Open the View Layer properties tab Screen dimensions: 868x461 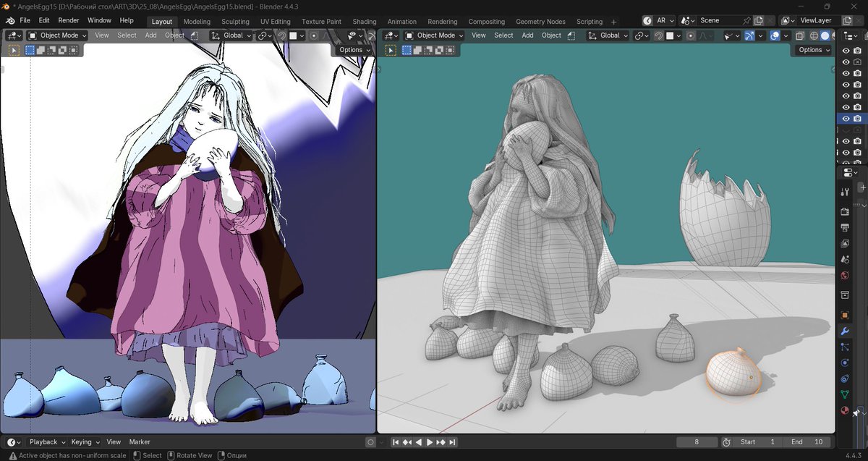[x=844, y=243]
